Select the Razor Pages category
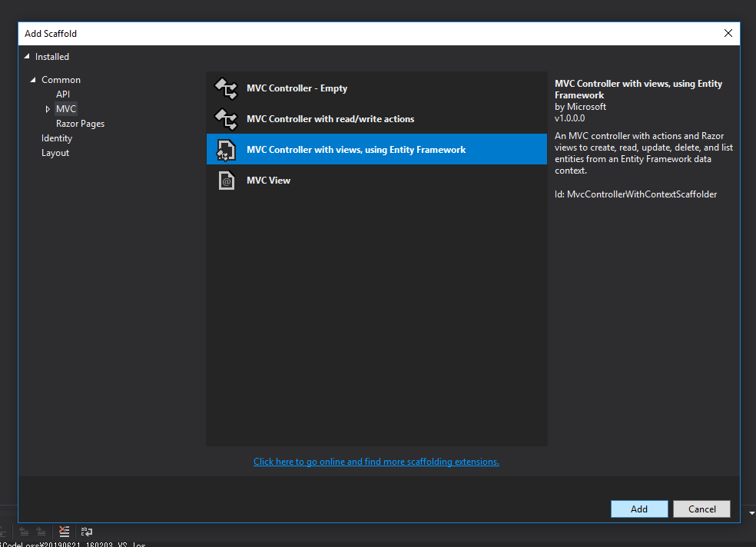 tap(80, 124)
